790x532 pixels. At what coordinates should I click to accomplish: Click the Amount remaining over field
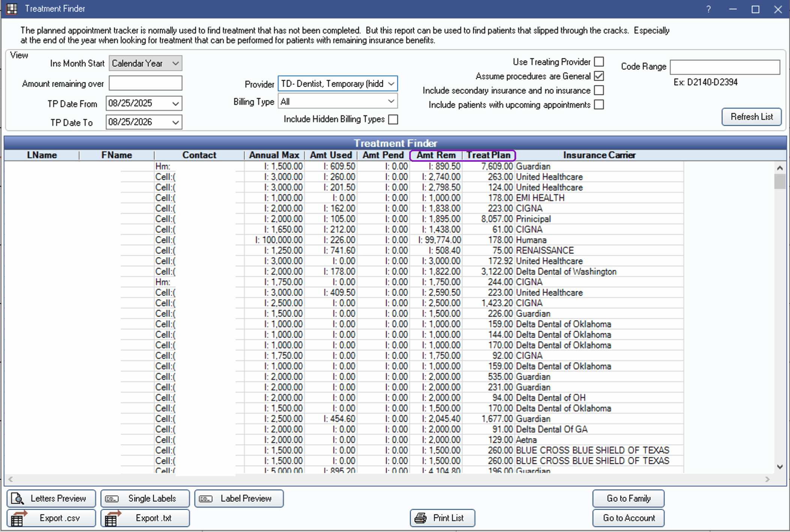(146, 83)
